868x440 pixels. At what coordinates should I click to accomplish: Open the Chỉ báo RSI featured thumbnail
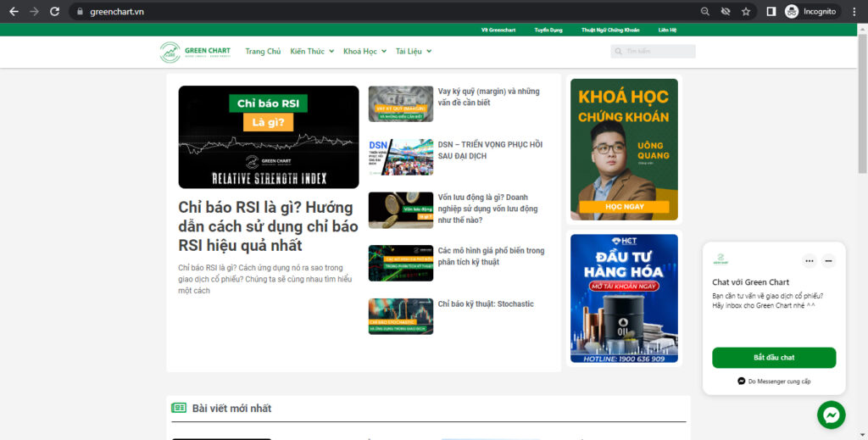[x=269, y=136]
